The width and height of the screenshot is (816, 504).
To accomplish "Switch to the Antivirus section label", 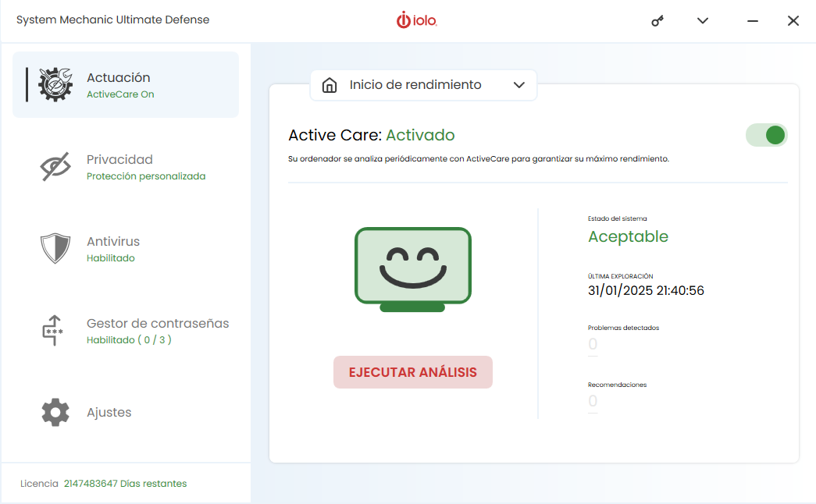I will [x=113, y=241].
